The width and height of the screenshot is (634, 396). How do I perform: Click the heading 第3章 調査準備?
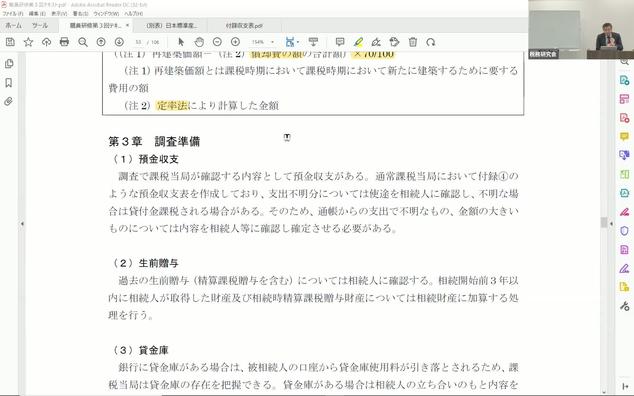154,141
